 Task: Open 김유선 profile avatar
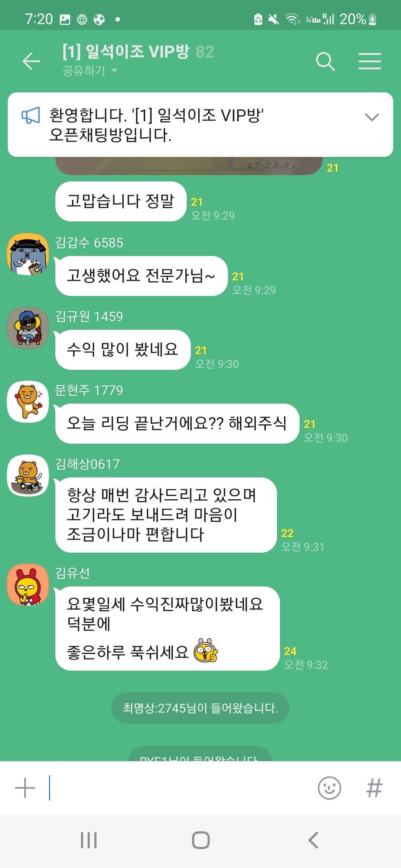point(28,585)
